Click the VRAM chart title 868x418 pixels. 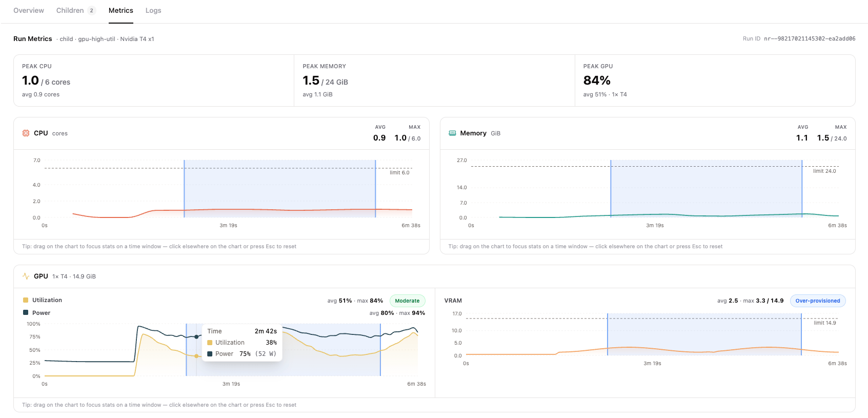click(x=453, y=301)
